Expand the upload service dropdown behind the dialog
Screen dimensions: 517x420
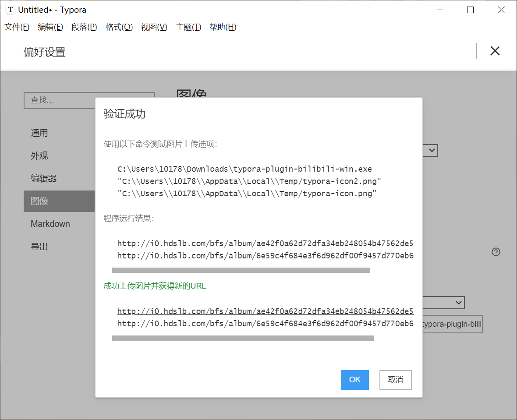[x=444, y=303]
